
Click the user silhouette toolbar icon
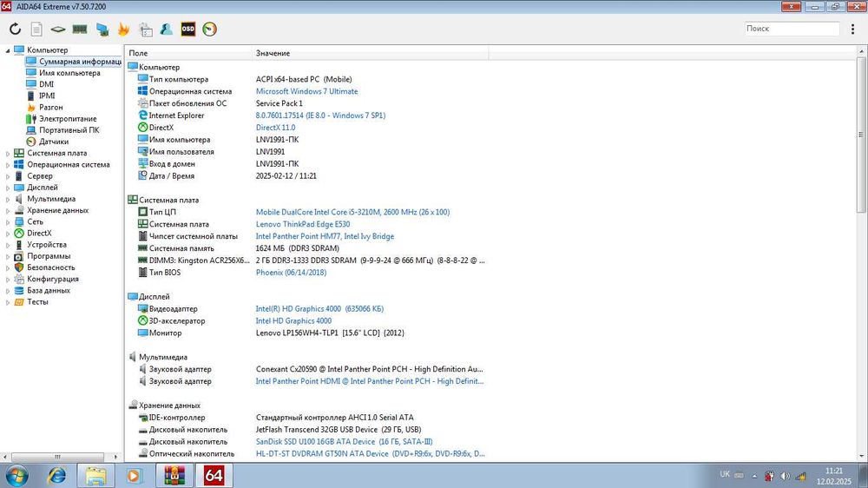coord(166,29)
